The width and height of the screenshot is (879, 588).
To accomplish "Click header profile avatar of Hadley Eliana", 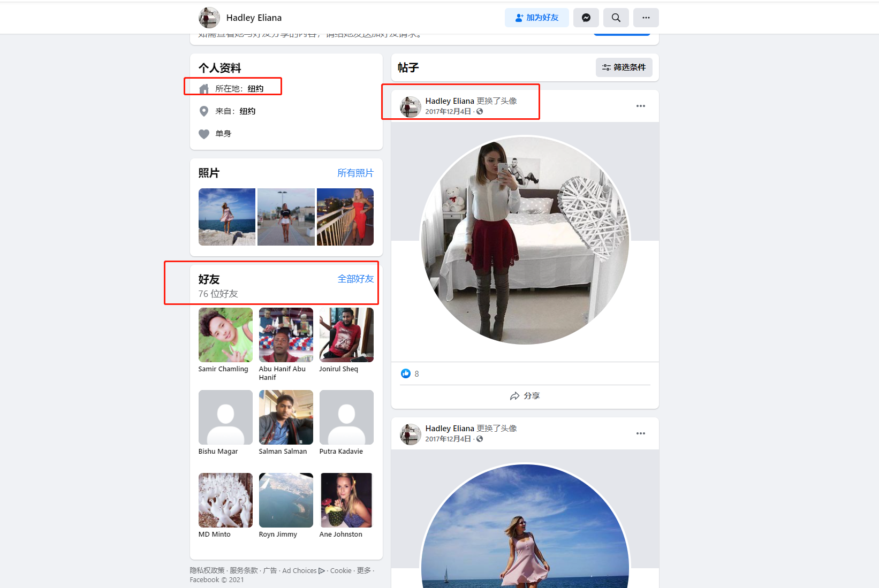I will 209,18.
